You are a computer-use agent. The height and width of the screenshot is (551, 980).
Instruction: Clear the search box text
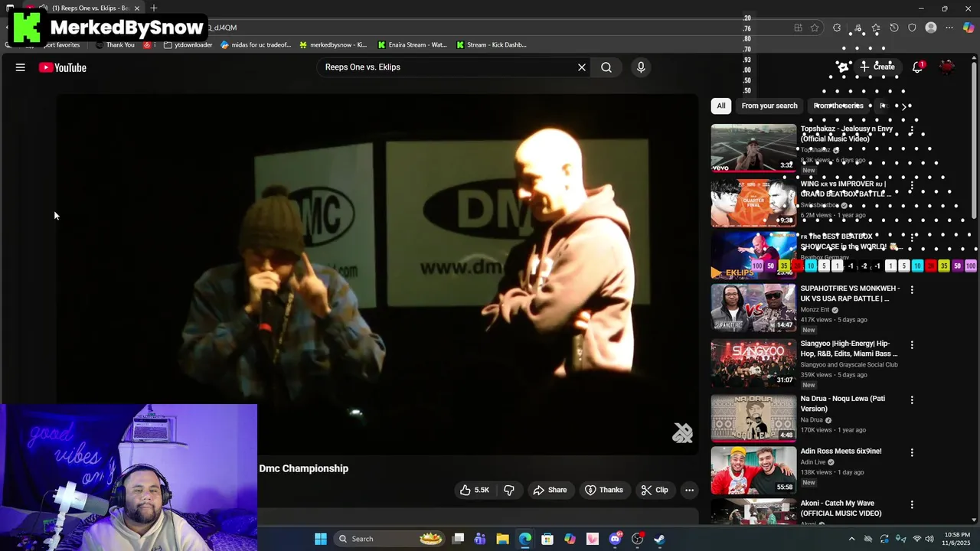[x=582, y=67]
